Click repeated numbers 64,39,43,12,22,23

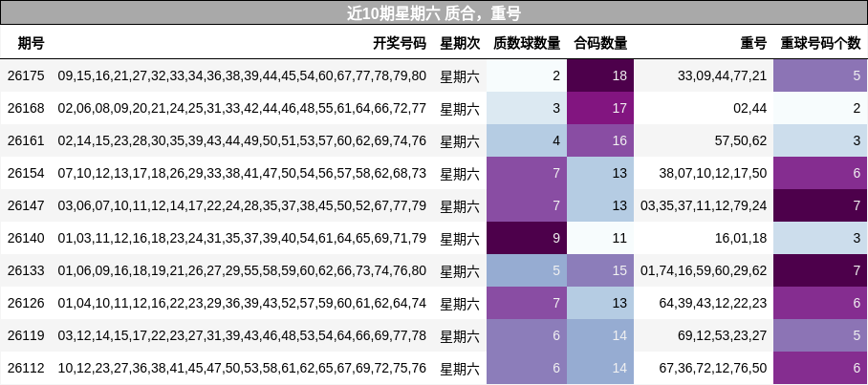[x=713, y=303]
